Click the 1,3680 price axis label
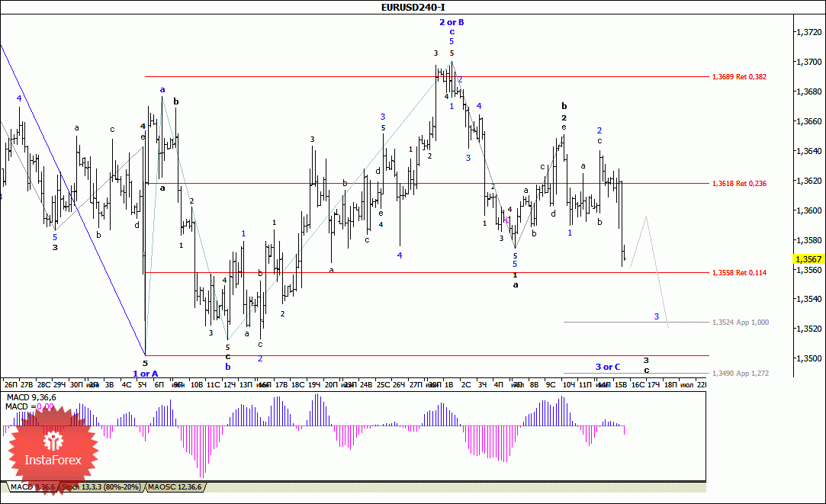Image resolution: width=826 pixels, height=504 pixels. [808, 91]
